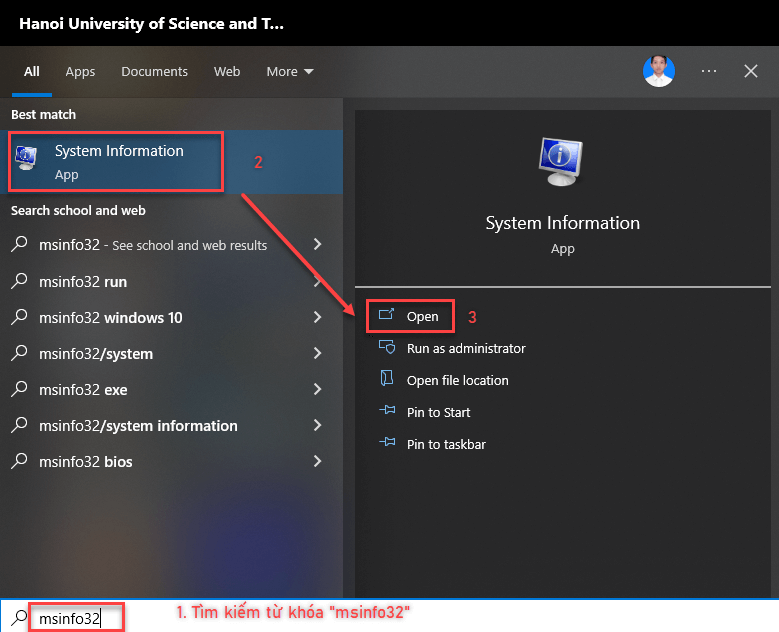This screenshot has height=632, width=779.
Task: Click magnifier icon beside msinfo32 bios
Action: pos(19,461)
